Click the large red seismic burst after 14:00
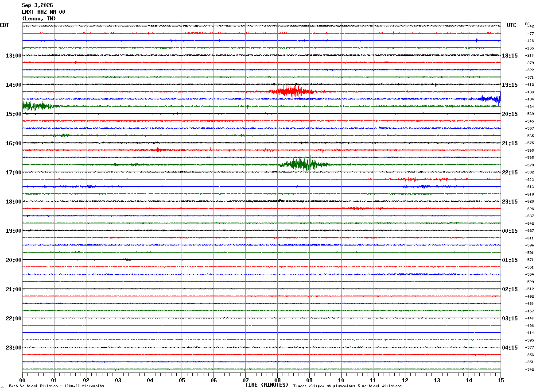Viewport: 536px width, 392px height. point(293,92)
